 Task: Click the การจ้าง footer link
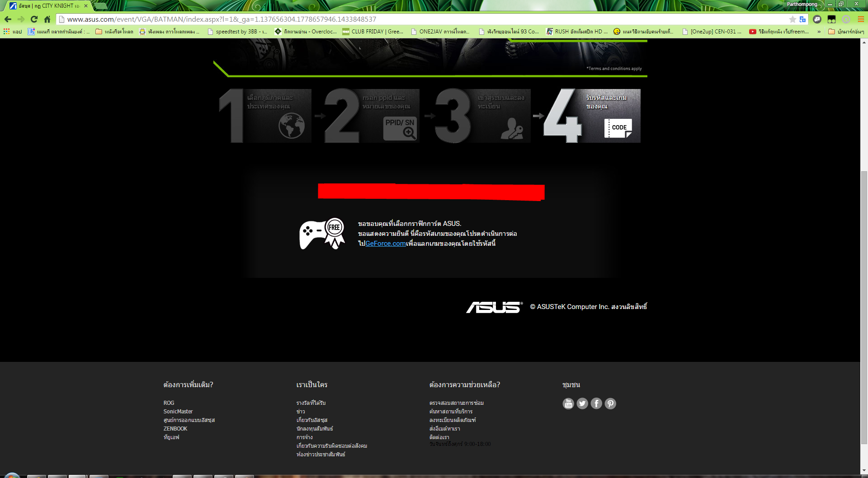[305, 437]
